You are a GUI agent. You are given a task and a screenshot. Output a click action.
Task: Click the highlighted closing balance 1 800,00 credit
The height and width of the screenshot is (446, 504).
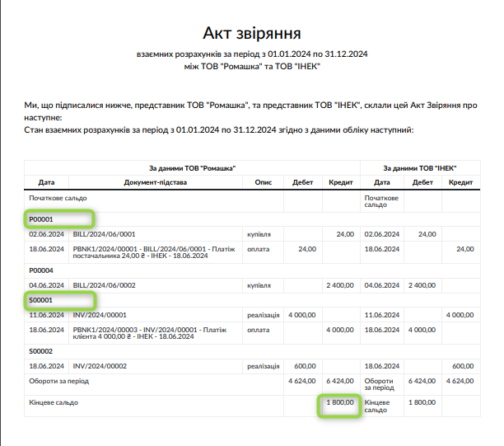(x=338, y=403)
